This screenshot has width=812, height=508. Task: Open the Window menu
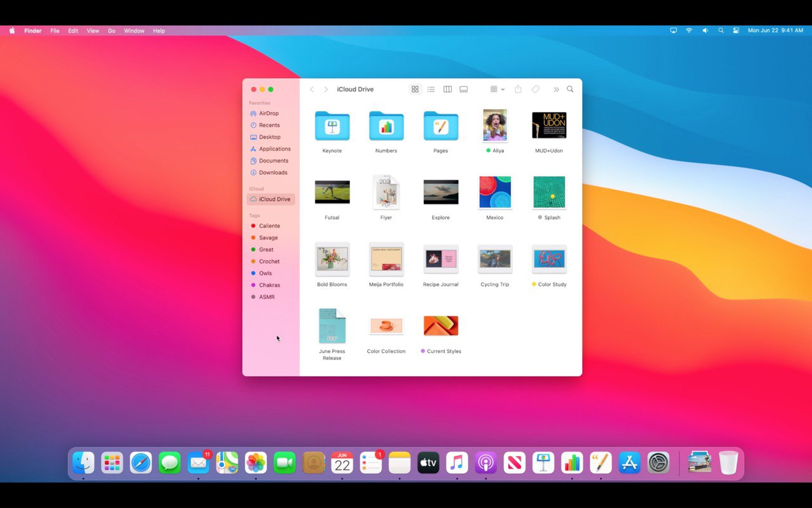[134, 30]
